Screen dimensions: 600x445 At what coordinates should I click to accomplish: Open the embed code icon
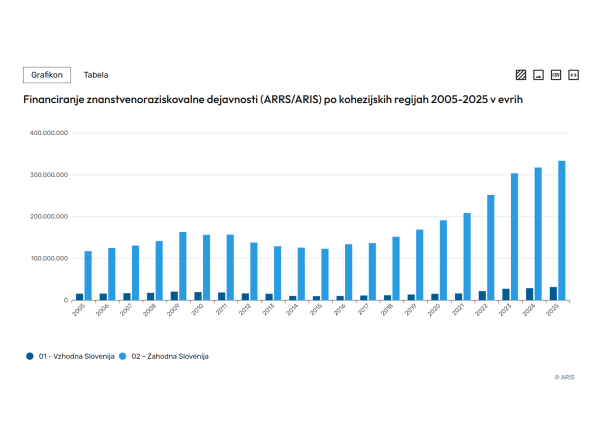[573, 75]
